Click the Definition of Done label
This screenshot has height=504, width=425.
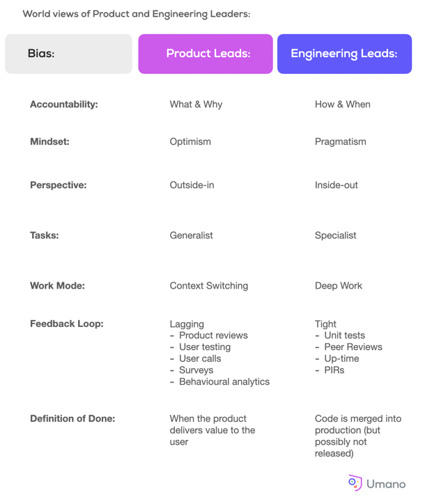(x=72, y=418)
